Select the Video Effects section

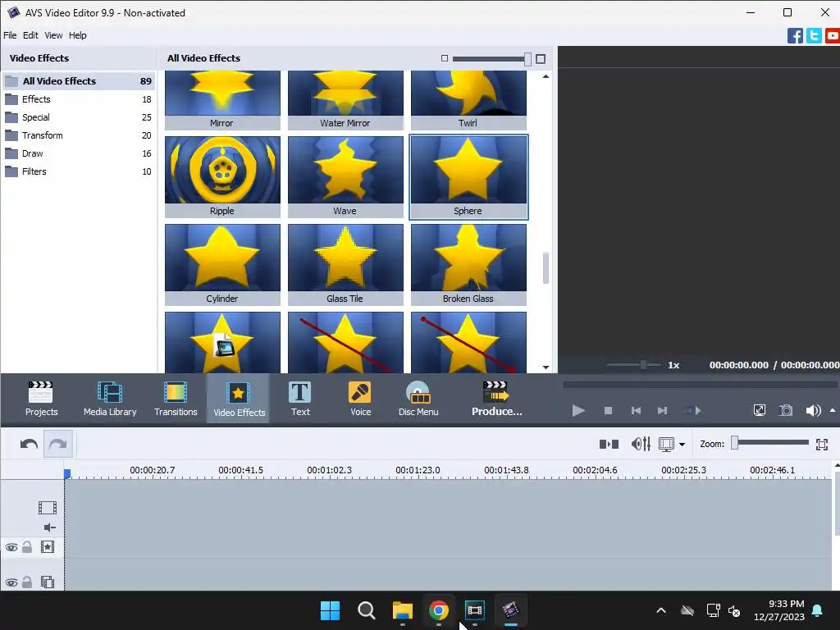point(239,399)
